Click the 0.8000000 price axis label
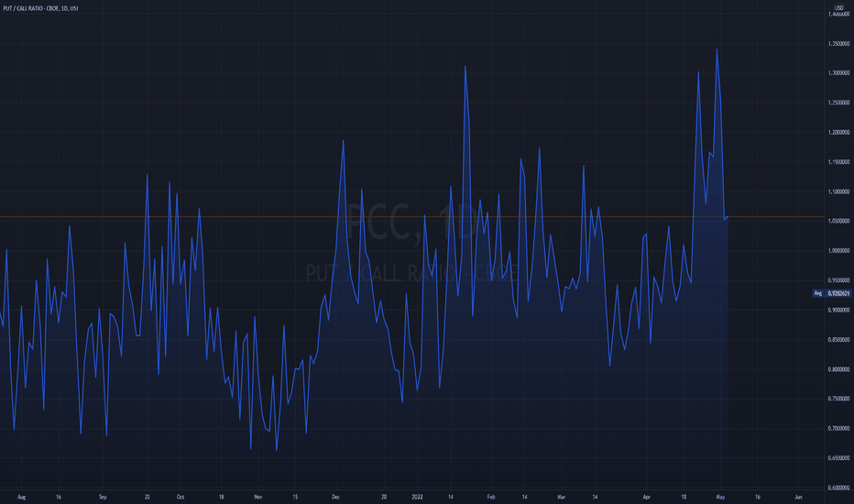 [838, 369]
